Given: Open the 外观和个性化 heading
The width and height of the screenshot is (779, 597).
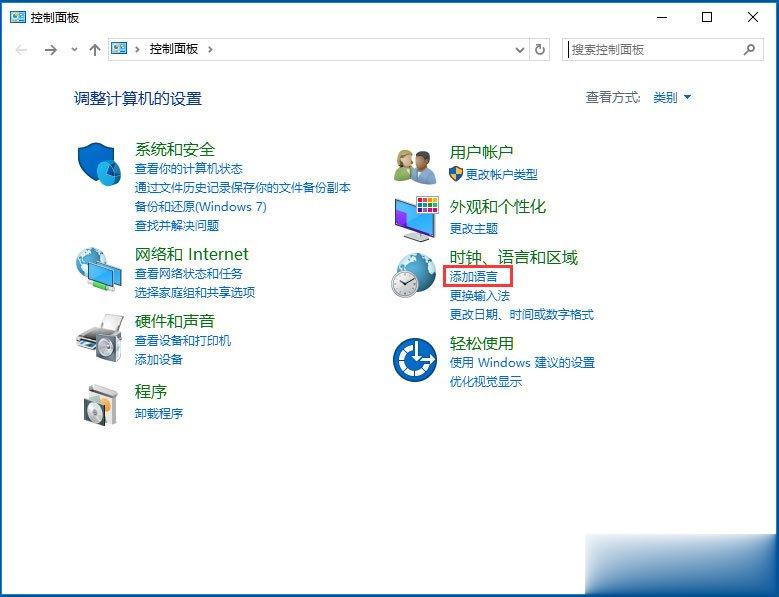Looking at the screenshot, I should pyautogui.click(x=498, y=207).
